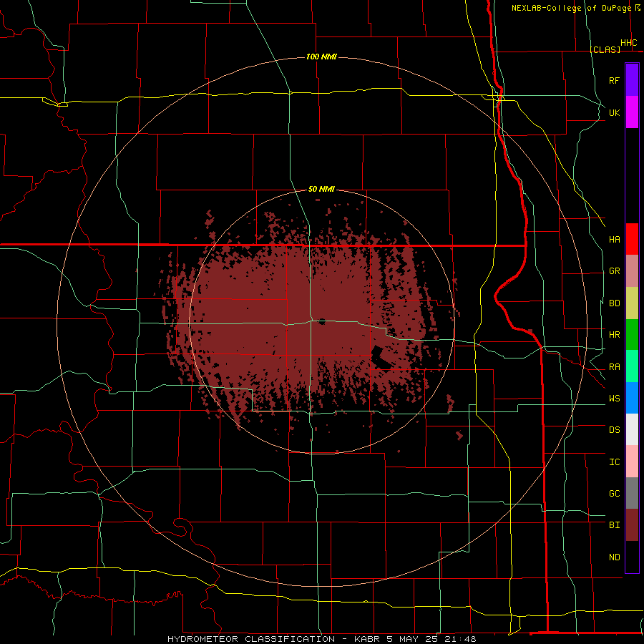This screenshot has width=644, height=644.
Task: Click the HR legend label
Action: 614,335
